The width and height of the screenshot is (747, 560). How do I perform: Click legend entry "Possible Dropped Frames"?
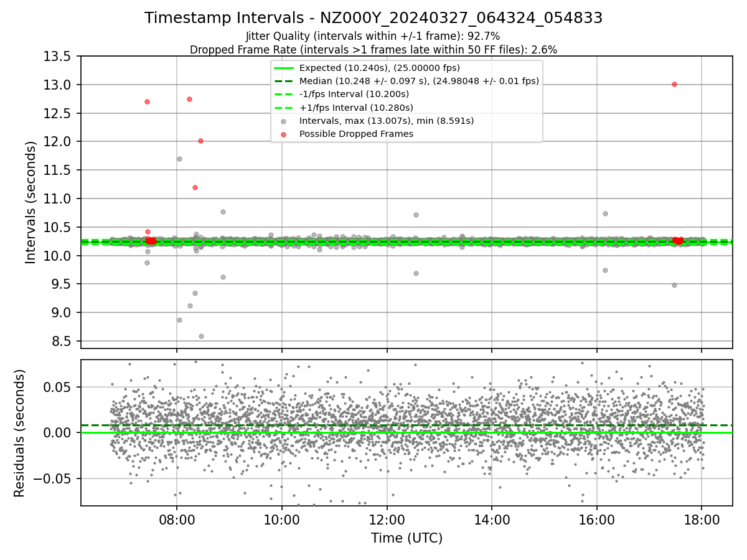356,134
